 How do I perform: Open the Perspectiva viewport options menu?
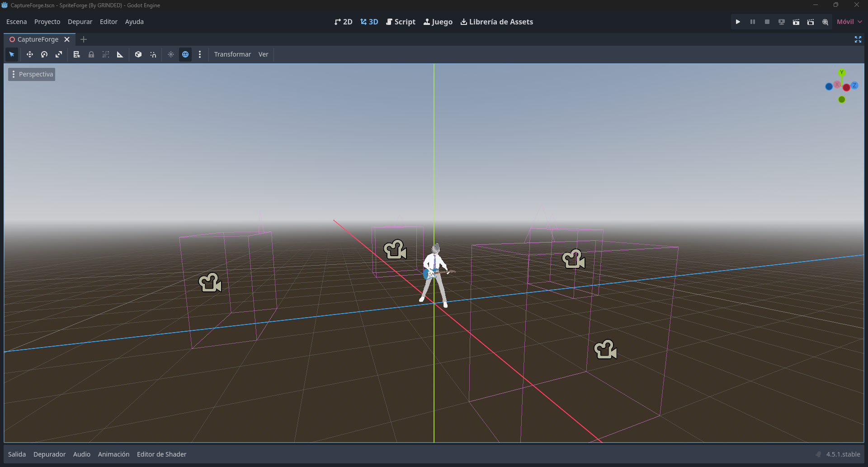(32, 74)
